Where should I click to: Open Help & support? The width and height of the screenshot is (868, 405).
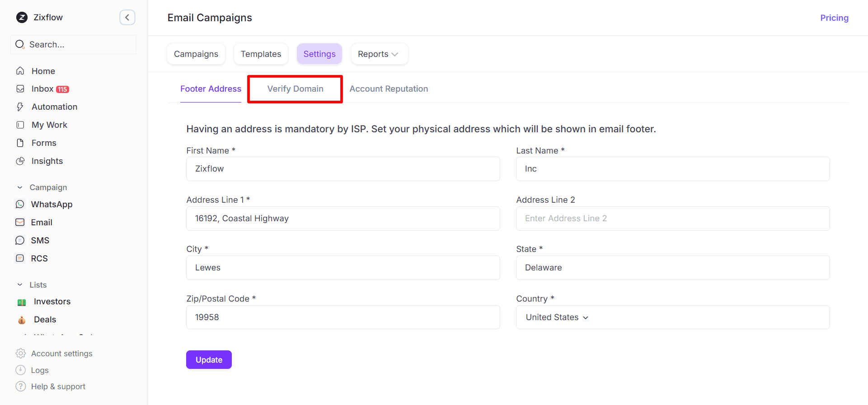[58, 386]
